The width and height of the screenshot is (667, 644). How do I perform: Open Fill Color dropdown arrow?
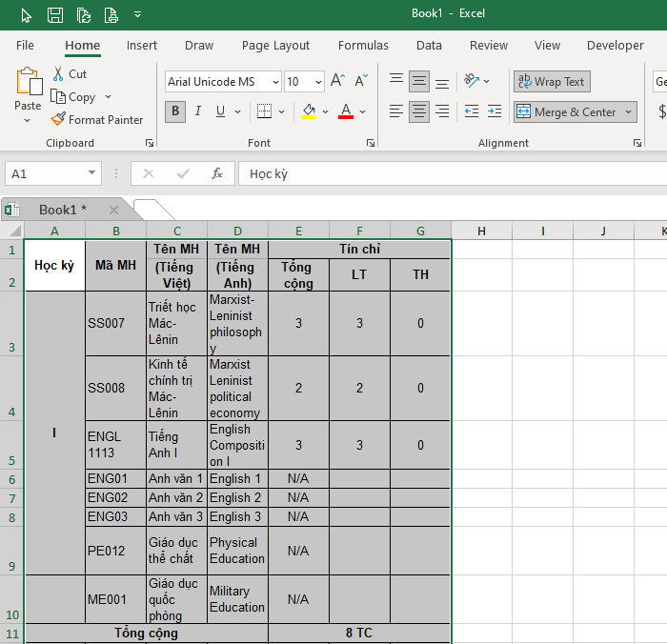[326, 111]
